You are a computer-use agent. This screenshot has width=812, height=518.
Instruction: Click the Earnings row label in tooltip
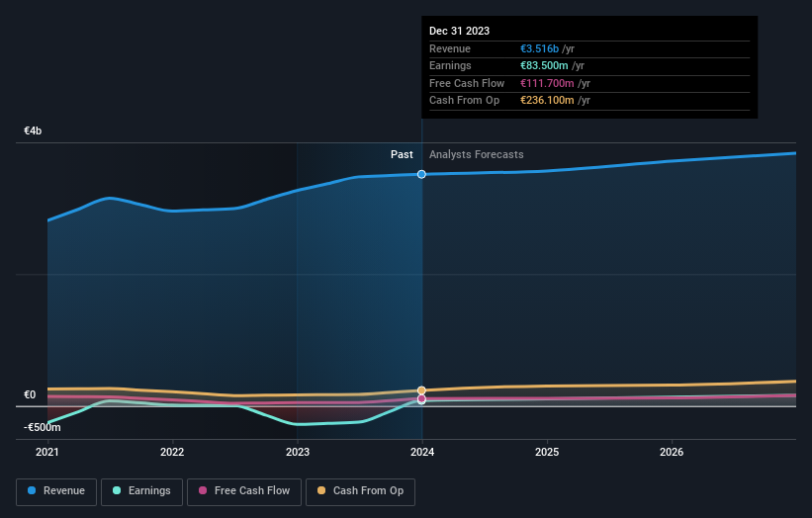click(x=451, y=65)
